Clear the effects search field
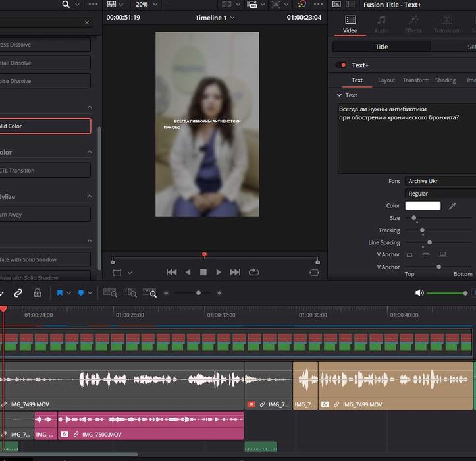 [87, 22]
